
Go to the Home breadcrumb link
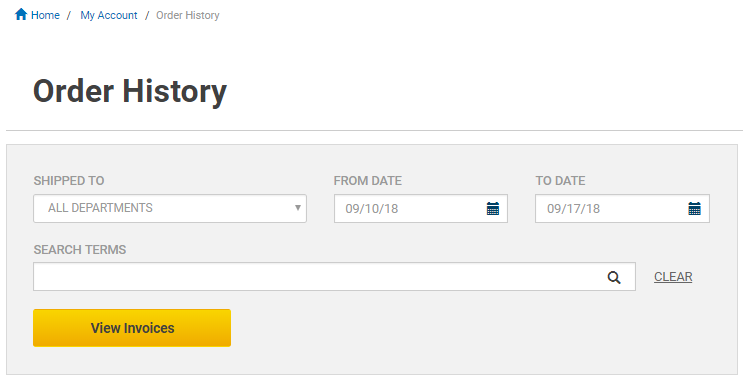click(45, 15)
